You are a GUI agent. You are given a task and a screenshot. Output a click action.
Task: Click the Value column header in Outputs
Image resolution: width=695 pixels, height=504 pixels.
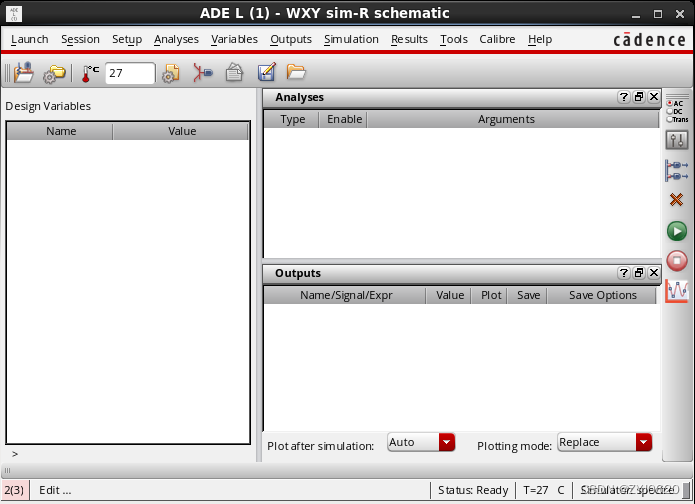pyautogui.click(x=449, y=295)
